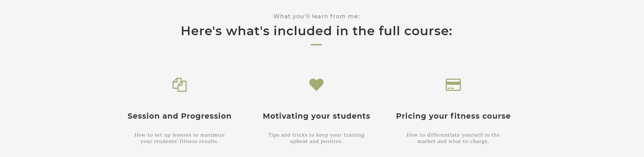
Task: Click the short green divider line
Action: point(316,45)
